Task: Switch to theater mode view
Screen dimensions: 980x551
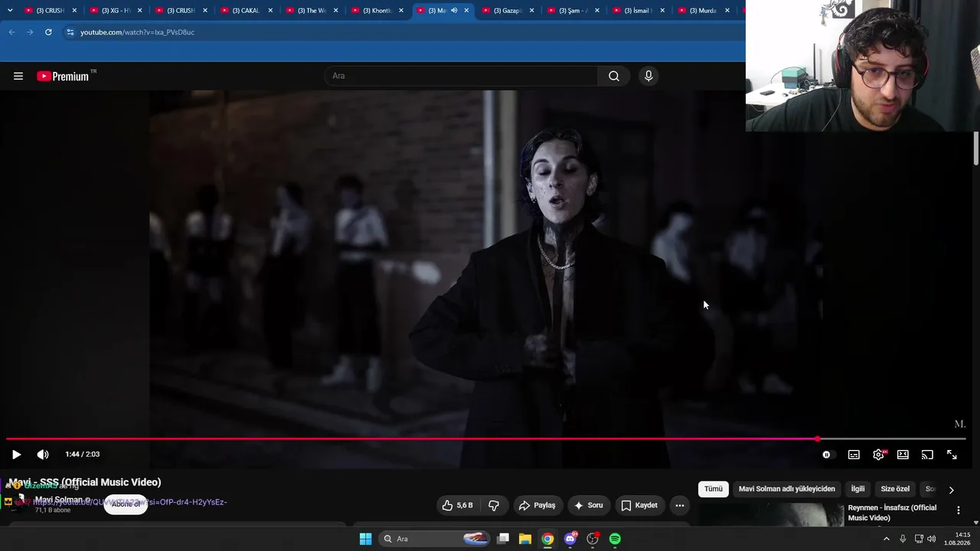Action: pyautogui.click(x=903, y=455)
